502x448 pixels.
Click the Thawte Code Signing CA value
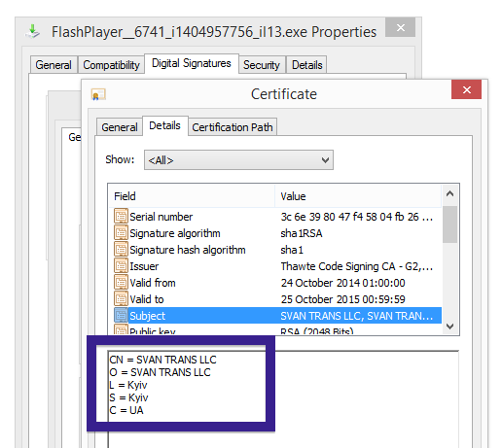(357, 266)
